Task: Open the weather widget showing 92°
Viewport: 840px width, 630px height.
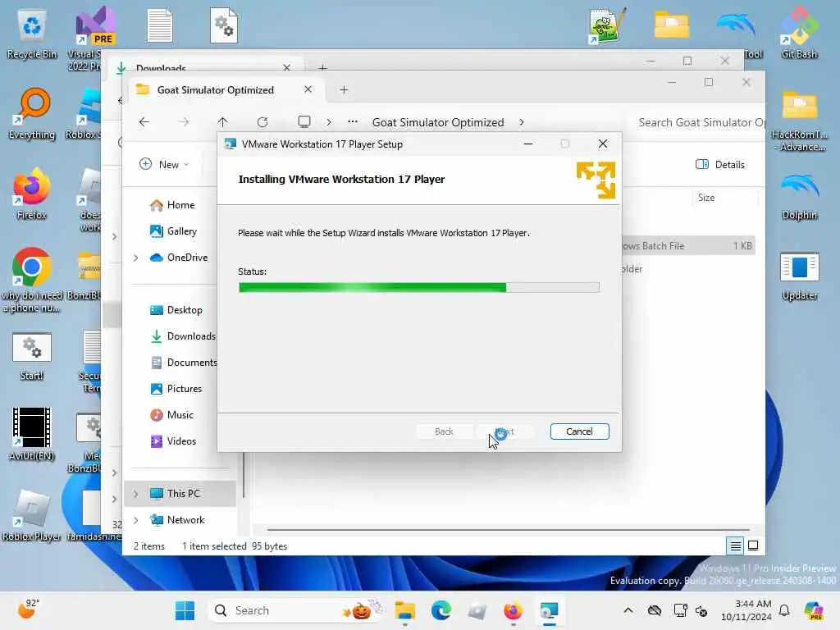Action: tap(29, 609)
